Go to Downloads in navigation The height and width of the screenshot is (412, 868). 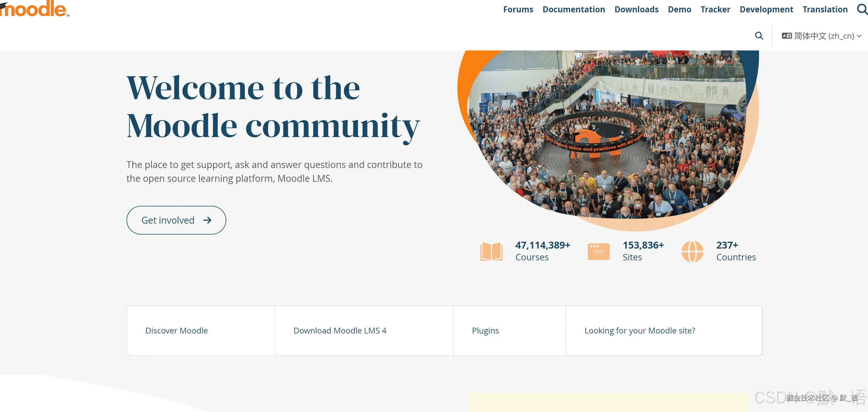636,9
